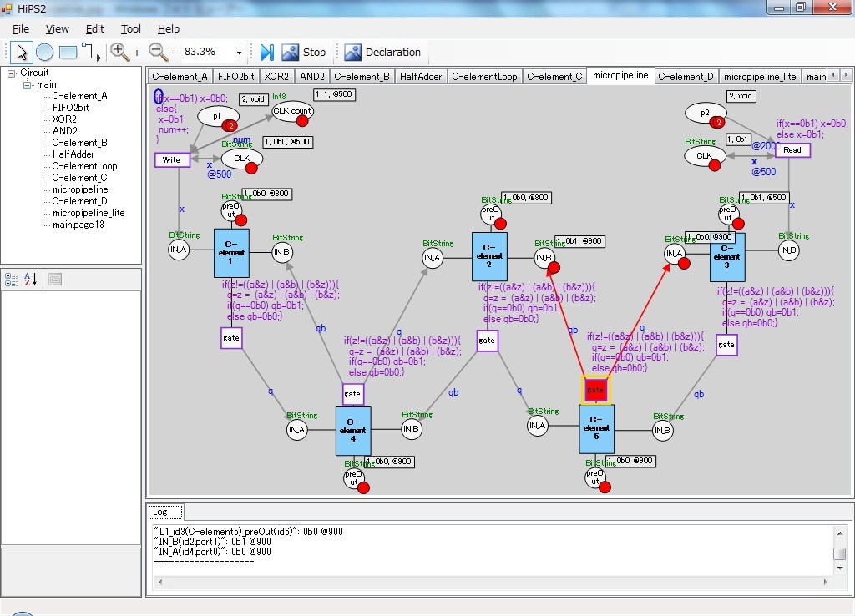
Task: Switch to the XOR2 tab
Action: pyautogui.click(x=276, y=77)
